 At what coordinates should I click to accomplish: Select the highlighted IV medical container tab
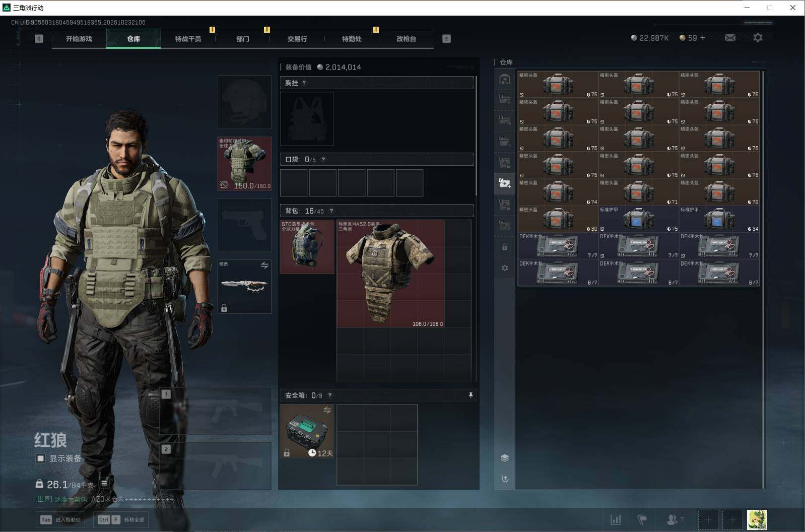(x=505, y=183)
